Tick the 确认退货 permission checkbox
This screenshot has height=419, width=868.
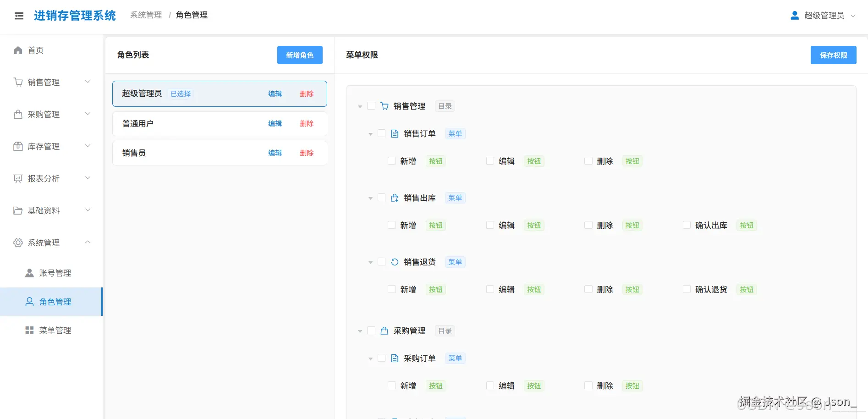(x=687, y=289)
